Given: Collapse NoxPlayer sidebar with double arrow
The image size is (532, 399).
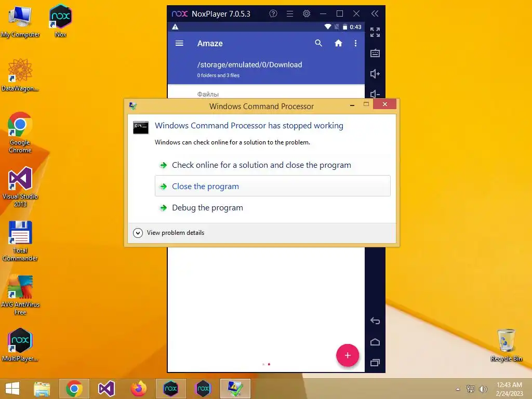Looking at the screenshot, I should (x=375, y=14).
